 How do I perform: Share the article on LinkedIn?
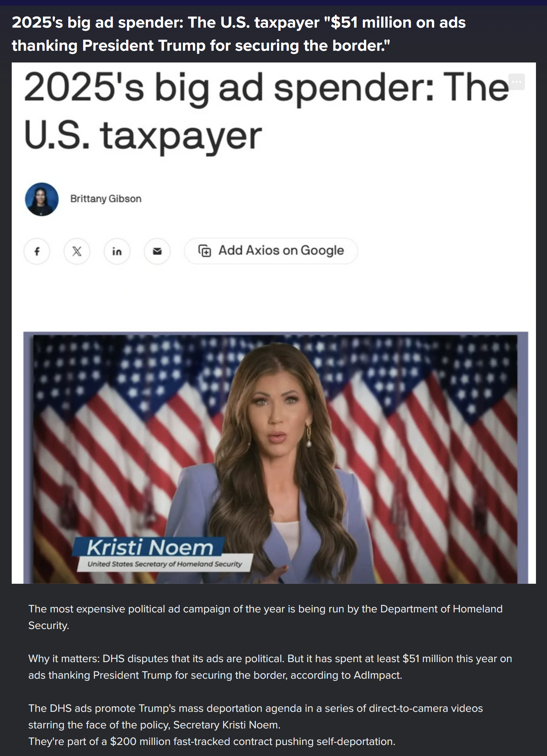click(x=117, y=251)
